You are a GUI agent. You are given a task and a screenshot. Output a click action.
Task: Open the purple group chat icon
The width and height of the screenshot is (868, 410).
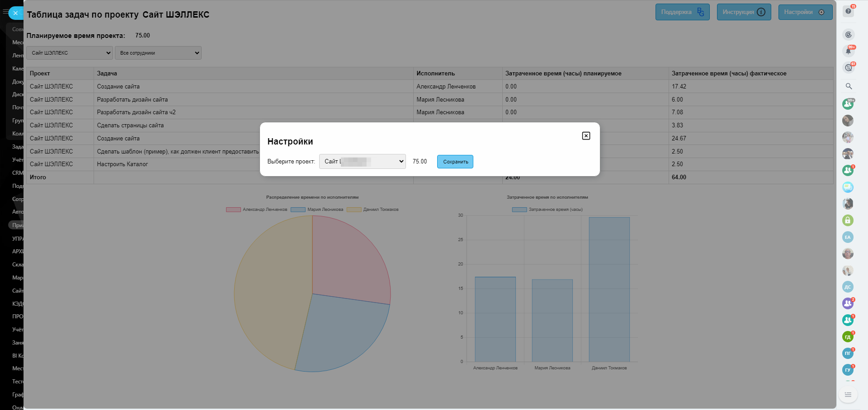(x=848, y=303)
